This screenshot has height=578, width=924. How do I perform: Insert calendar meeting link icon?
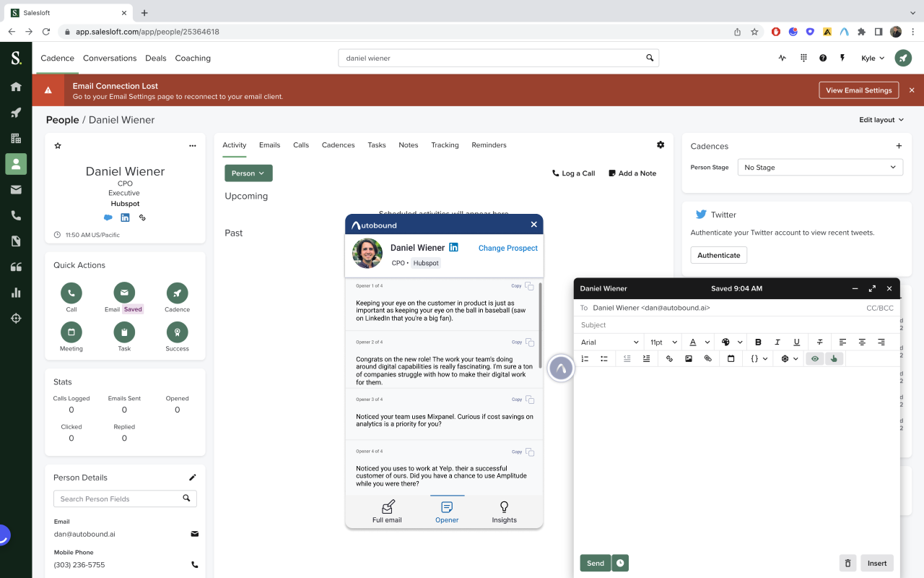[731, 358]
